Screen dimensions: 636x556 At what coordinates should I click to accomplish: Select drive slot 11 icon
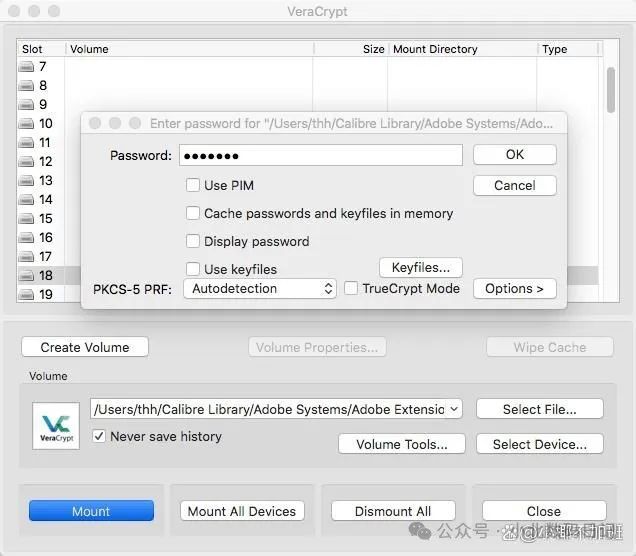tap(26, 142)
